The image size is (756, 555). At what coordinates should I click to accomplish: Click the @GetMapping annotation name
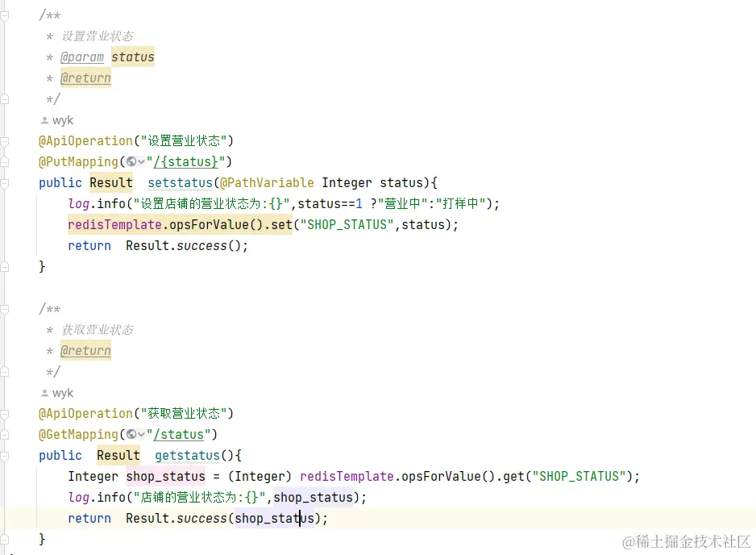pos(79,434)
